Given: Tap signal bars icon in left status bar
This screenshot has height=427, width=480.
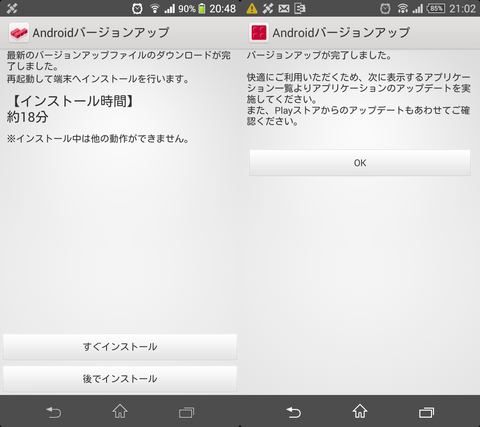Looking at the screenshot, I should [170, 8].
